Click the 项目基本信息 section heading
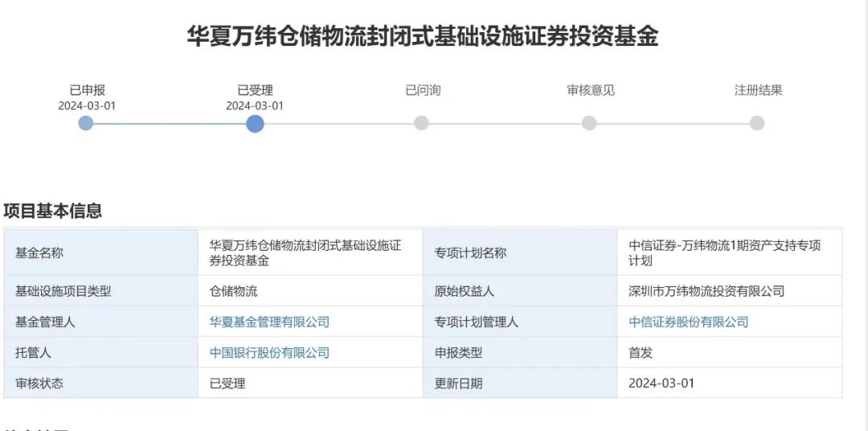Screen dimensions: 868x431 coord(52,211)
